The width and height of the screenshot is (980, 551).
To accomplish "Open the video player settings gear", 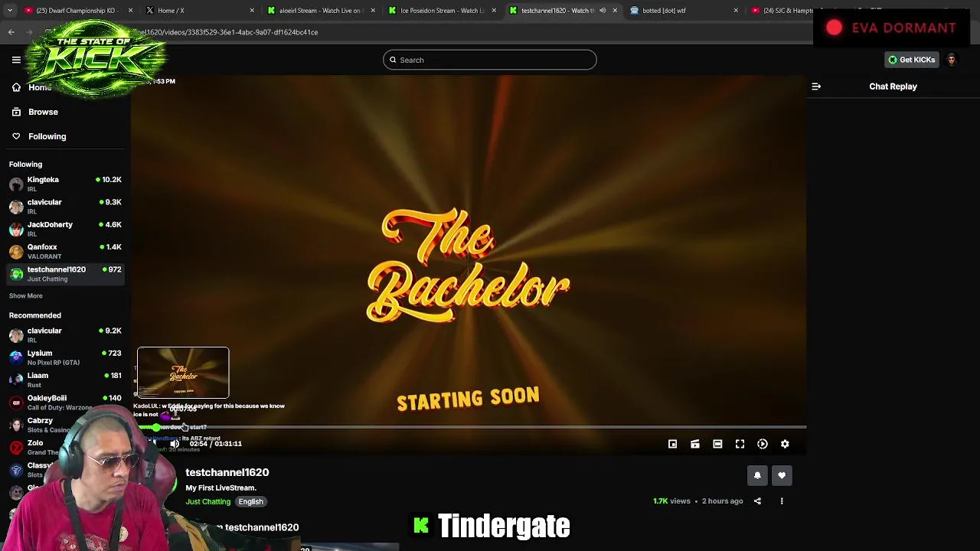I will (785, 444).
